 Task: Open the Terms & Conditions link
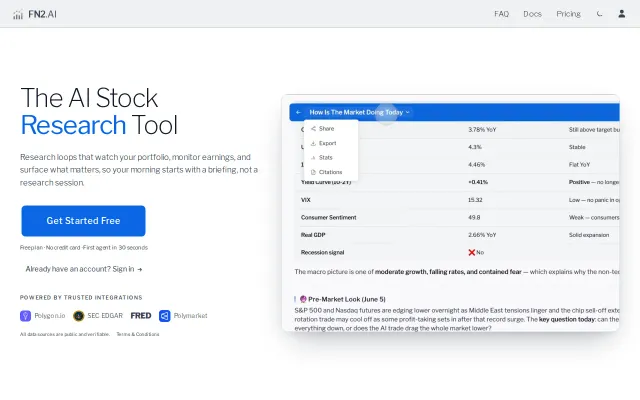point(138,334)
